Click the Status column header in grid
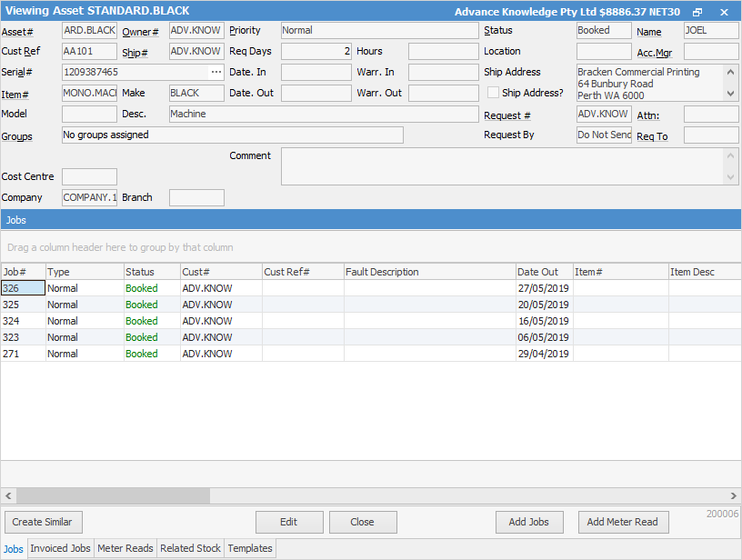The height and width of the screenshot is (560, 742). 151,272
